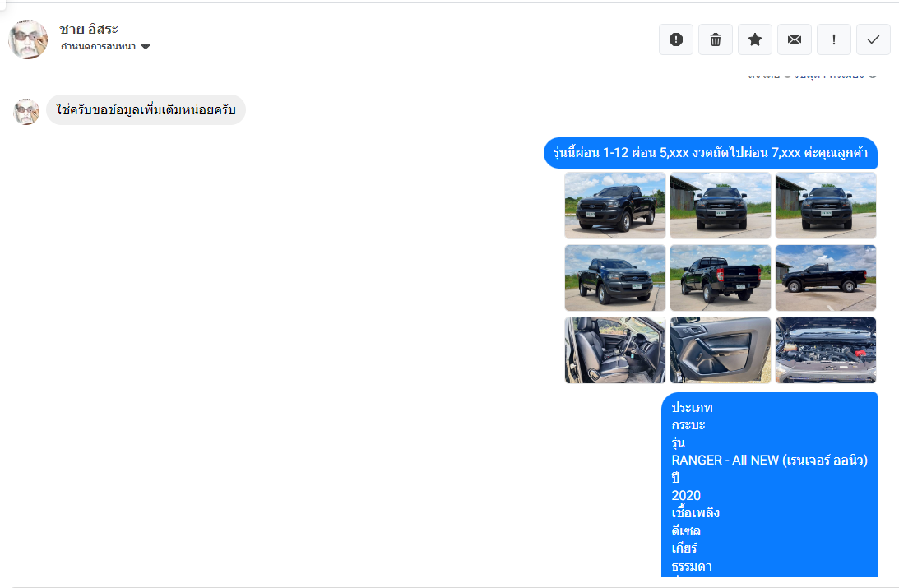Delete the conversation with trash icon

716,39
